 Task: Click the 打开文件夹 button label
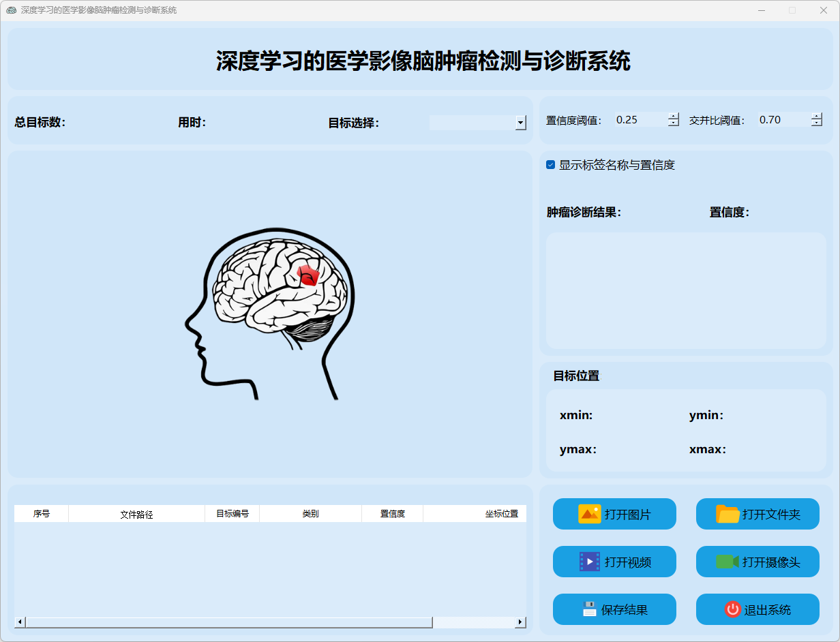pyautogui.click(x=771, y=515)
